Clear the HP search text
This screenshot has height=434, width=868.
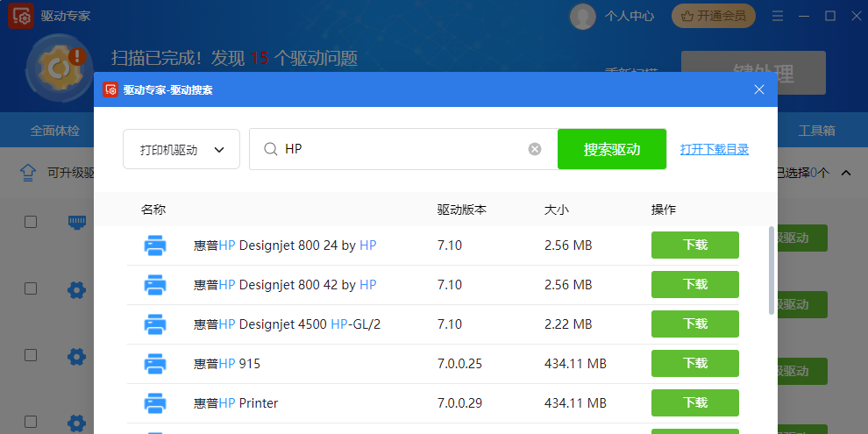click(x=535, y=149)
